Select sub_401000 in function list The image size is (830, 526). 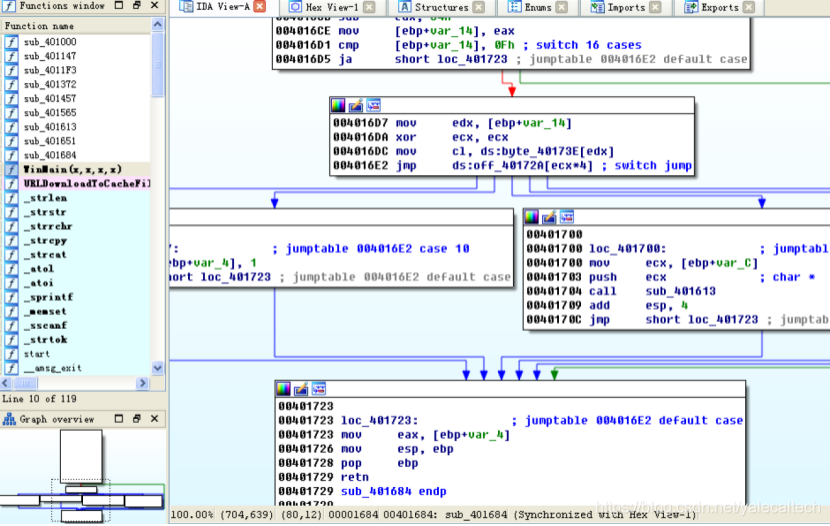click(50, 42)
